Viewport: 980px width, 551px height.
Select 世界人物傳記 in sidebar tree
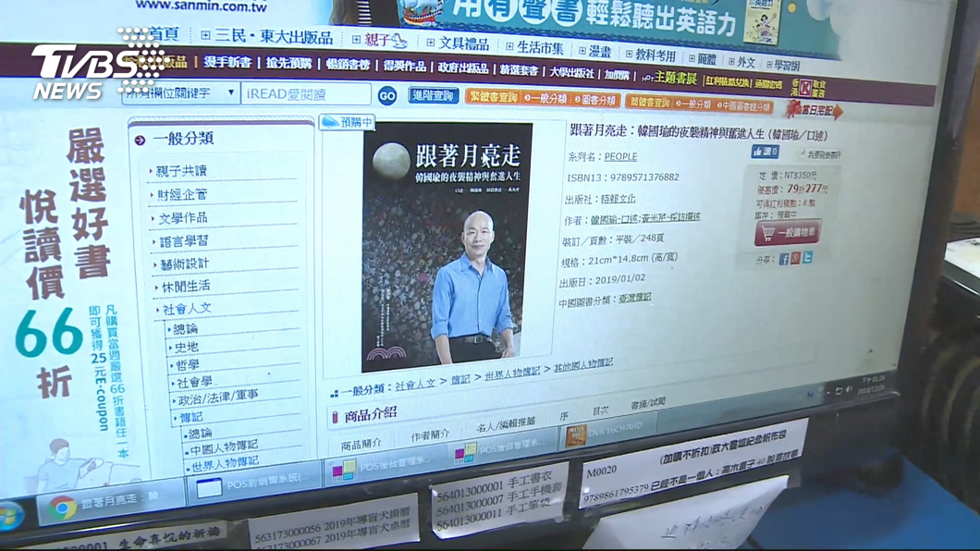225,463
